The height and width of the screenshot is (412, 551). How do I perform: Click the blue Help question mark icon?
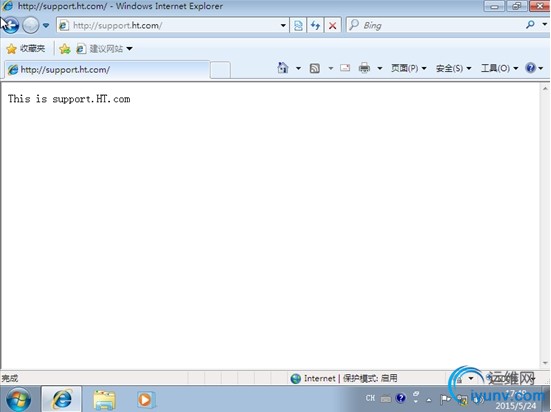pos(530,67)
